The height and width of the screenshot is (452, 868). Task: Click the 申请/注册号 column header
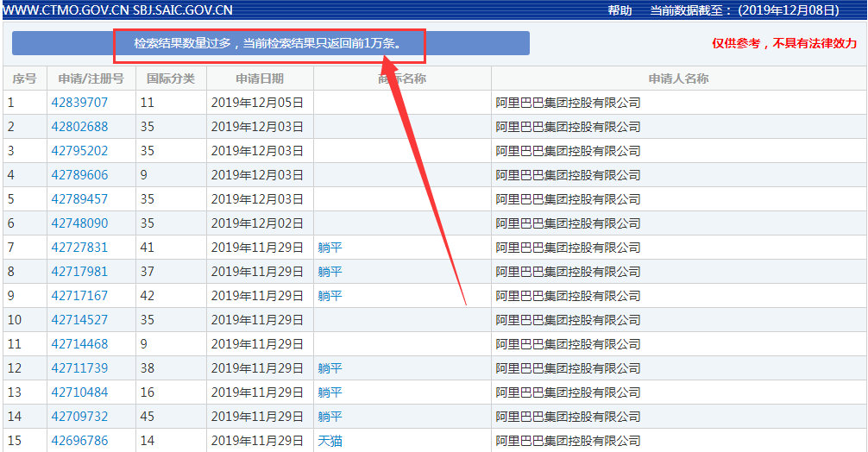pos(91,78)
